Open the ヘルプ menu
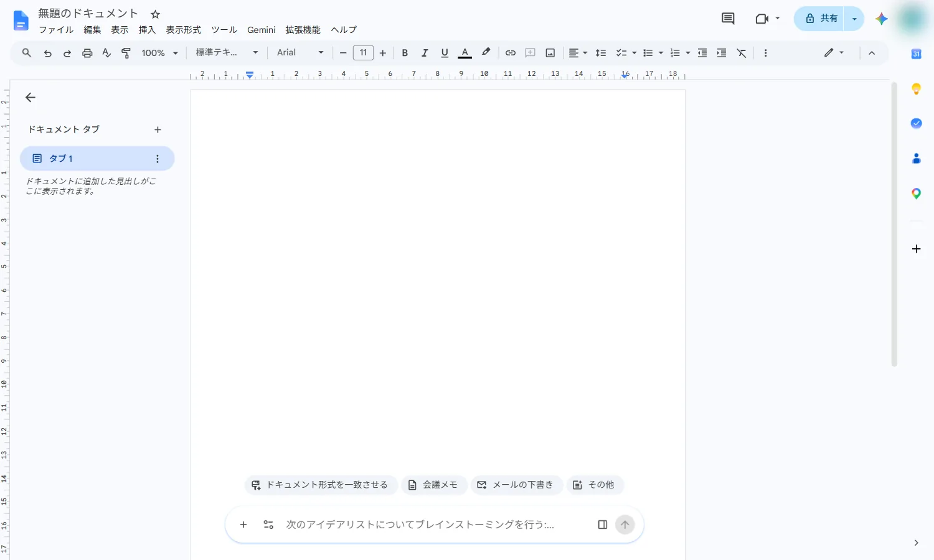 coord(344,30)
